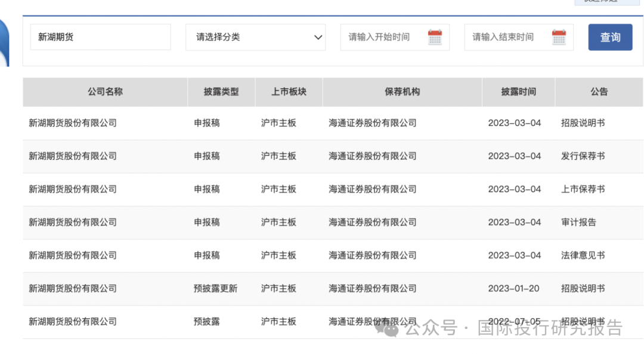Click 沪市主板 in the 预披露更新 row

(x=278, y=288)
